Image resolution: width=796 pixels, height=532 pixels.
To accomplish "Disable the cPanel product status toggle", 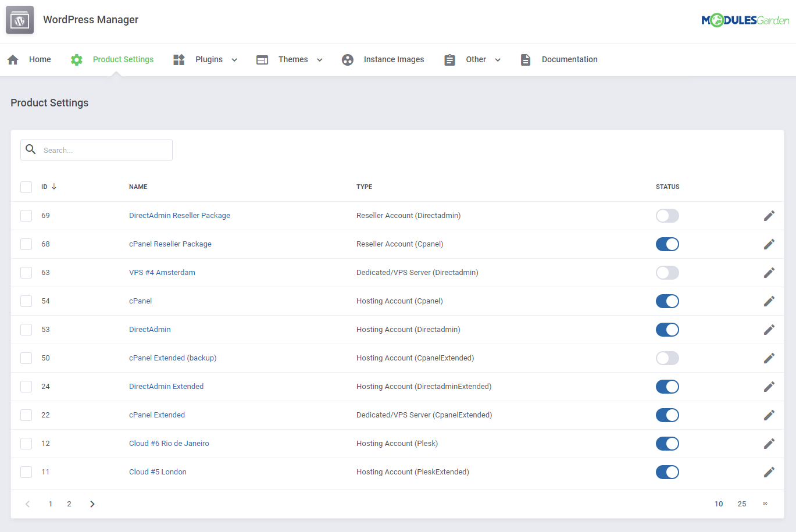I will pos(667,301).
